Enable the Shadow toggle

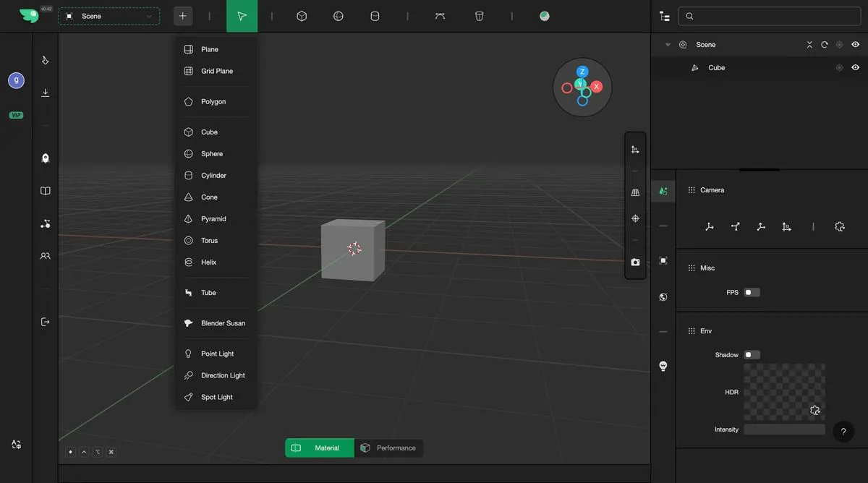click(x=752, y=355)
